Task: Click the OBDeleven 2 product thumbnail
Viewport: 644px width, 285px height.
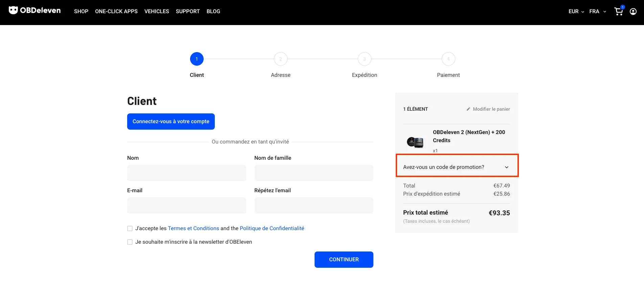Action: point(415,142)
